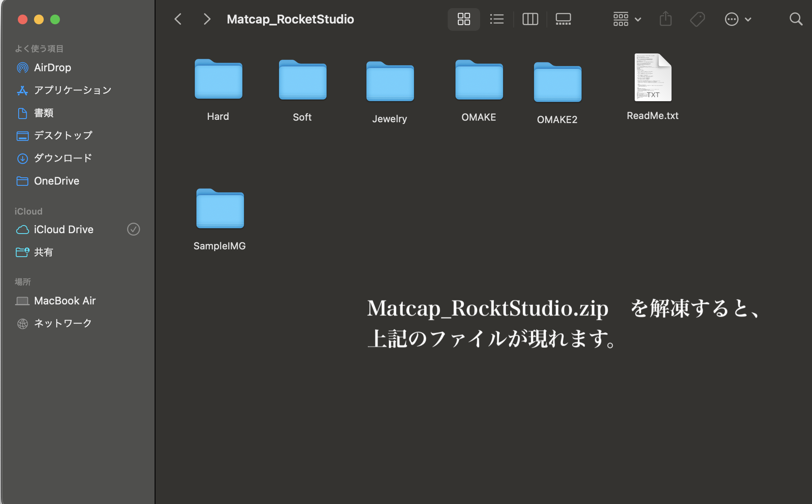Toggle iCloud Drive sync status indicator
The width and height of the screenshot is (812, 504).
134,230
